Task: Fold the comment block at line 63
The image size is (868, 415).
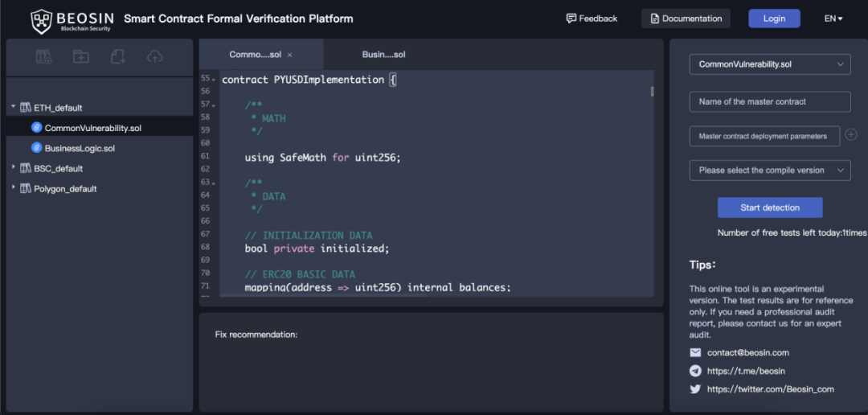Action: tap(214, 183)
